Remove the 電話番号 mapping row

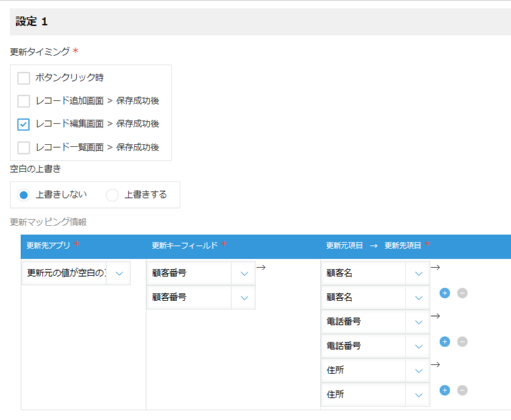[x=462, y=342]
